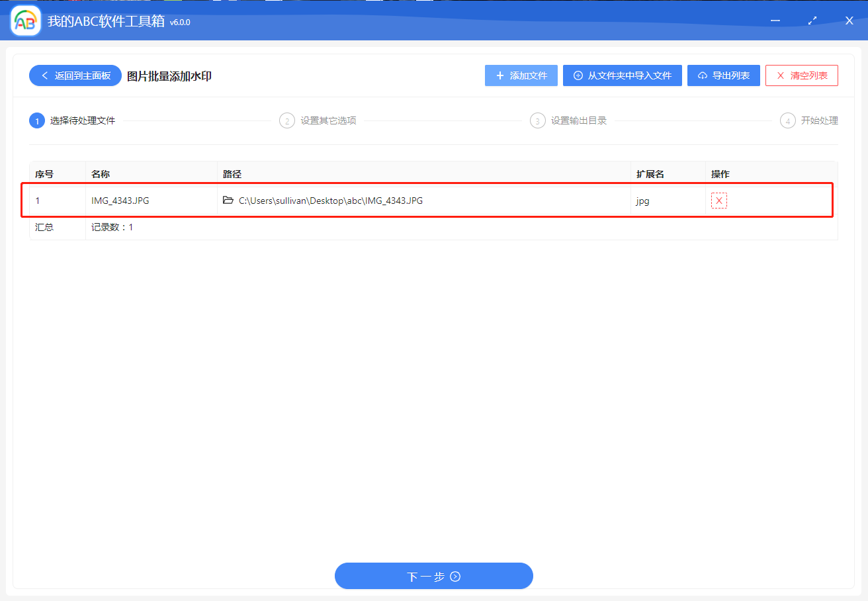The image size is (868, 601).
Task: Jump to step 2 设置其它选项
Action: coord(319,120)
